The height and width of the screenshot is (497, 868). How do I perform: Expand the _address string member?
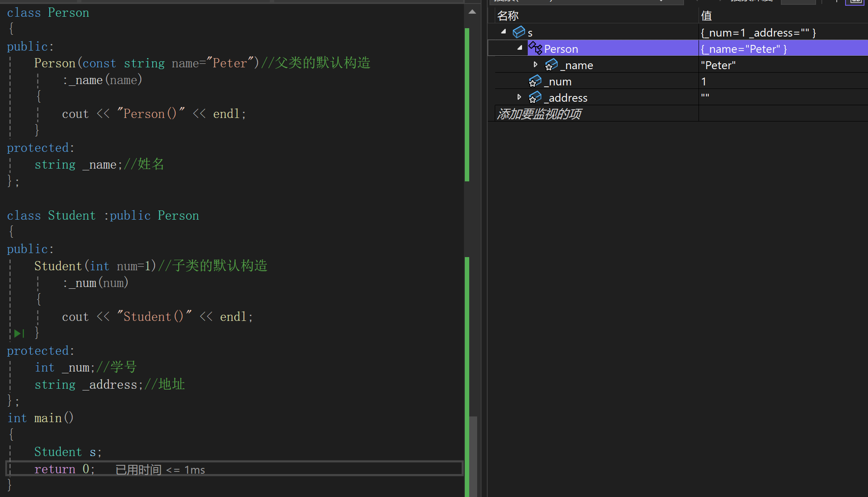(x=519, y=97)
